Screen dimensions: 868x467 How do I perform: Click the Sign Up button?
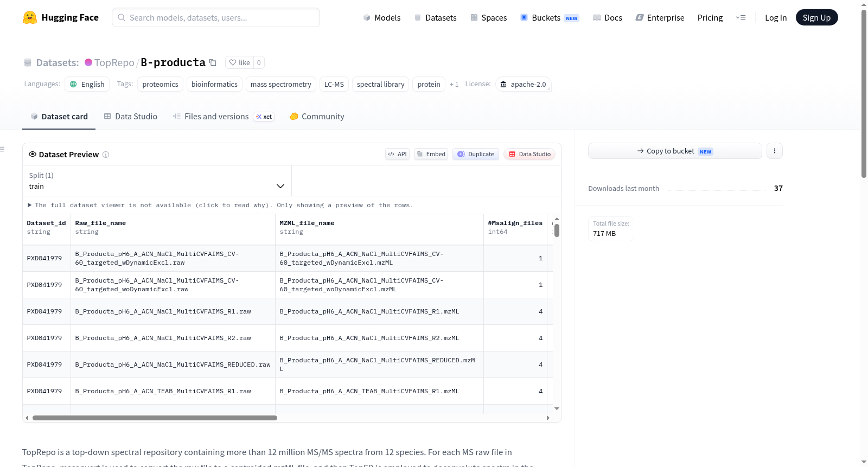click(x=816, y=17)
